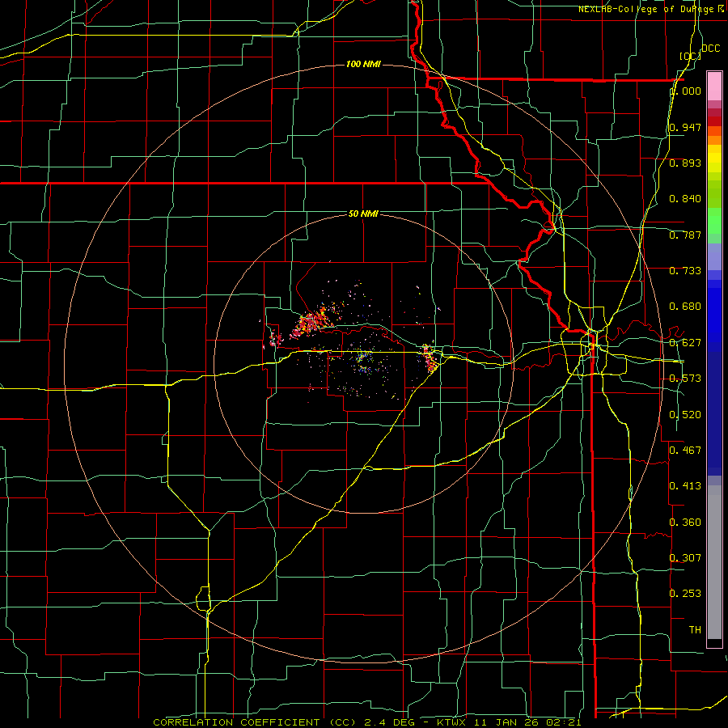Click the 0.627 legend value
728x728 pixels.
click(685, 343)
